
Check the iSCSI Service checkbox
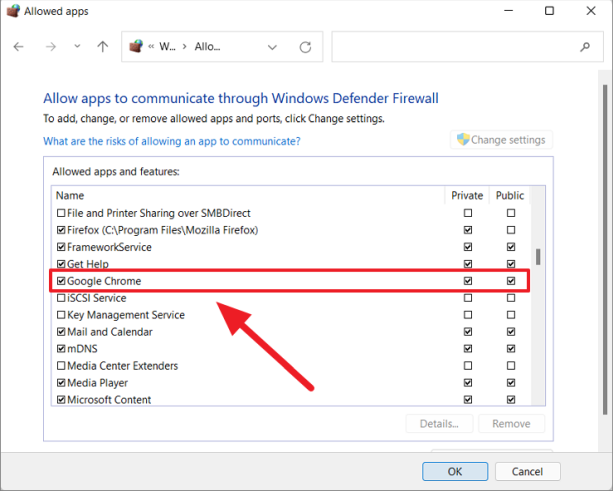tap(61, 298)
